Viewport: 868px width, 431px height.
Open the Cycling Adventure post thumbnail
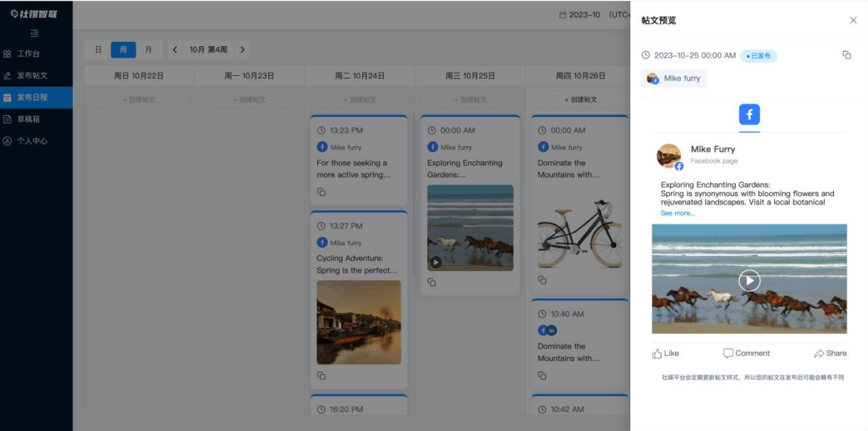click(x=358, y=322)
